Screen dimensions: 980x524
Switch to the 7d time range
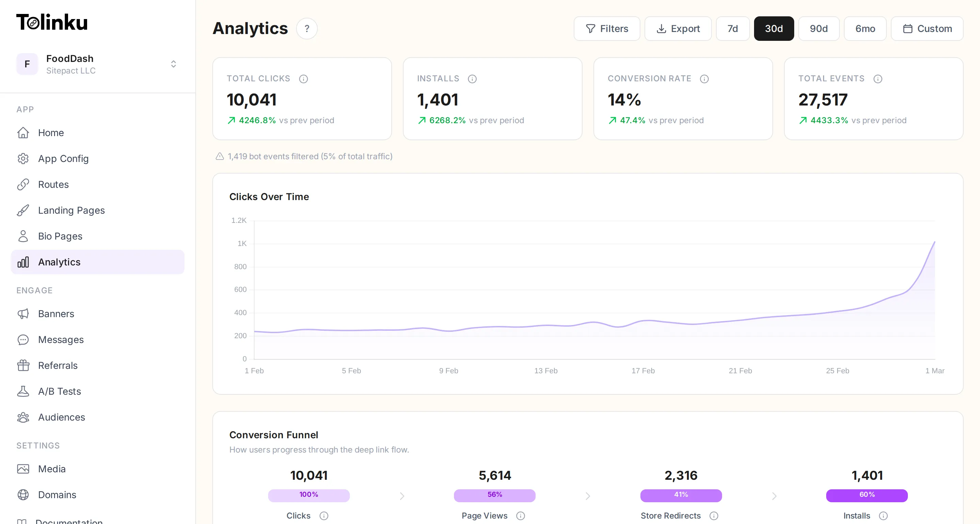click(x=732, y=29)
